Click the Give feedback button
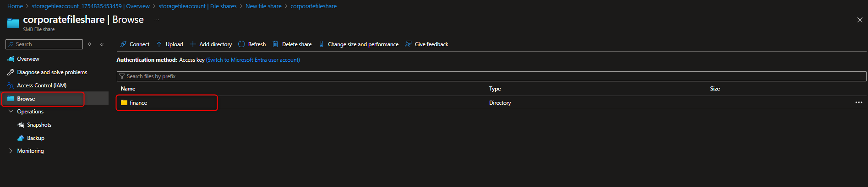The width and height of the screenshot is (868, 187). coord(426,44)
